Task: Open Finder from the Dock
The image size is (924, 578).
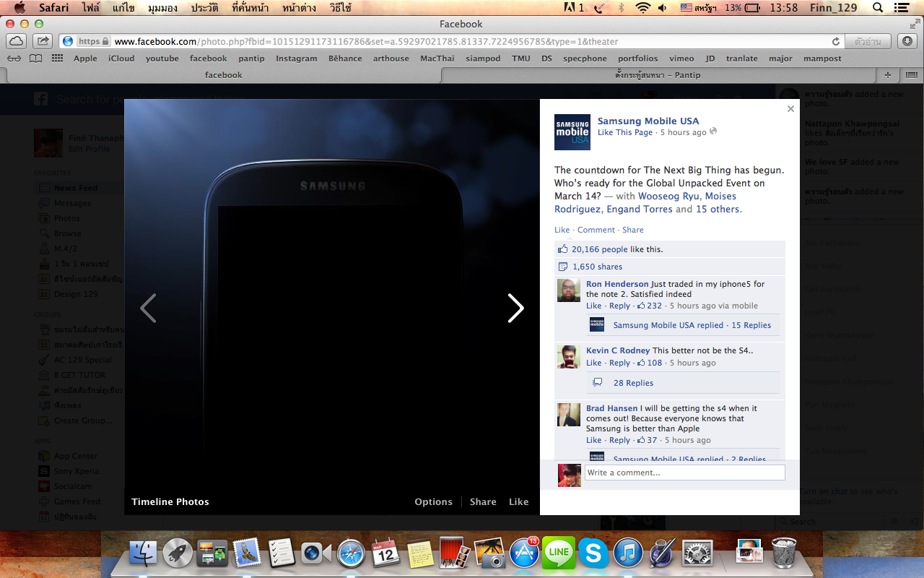Action: (x=143, y=553)
